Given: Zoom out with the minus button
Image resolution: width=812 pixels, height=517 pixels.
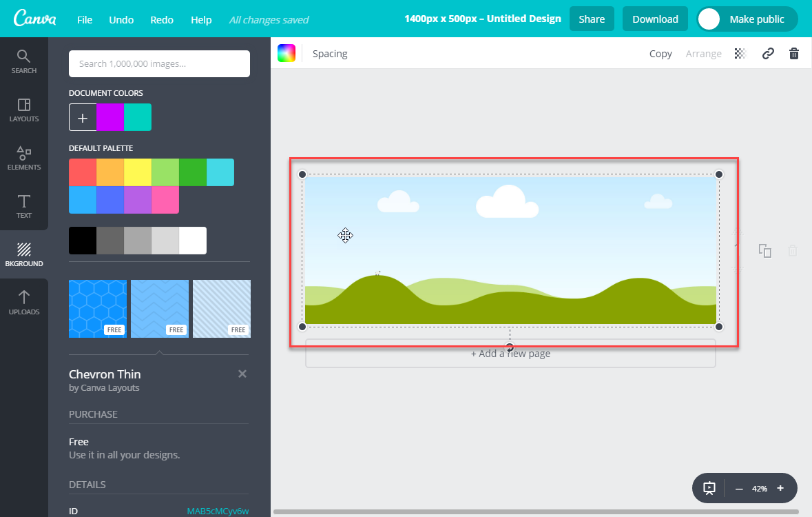Looking at the screenshot, I should (x=739, y=489).
